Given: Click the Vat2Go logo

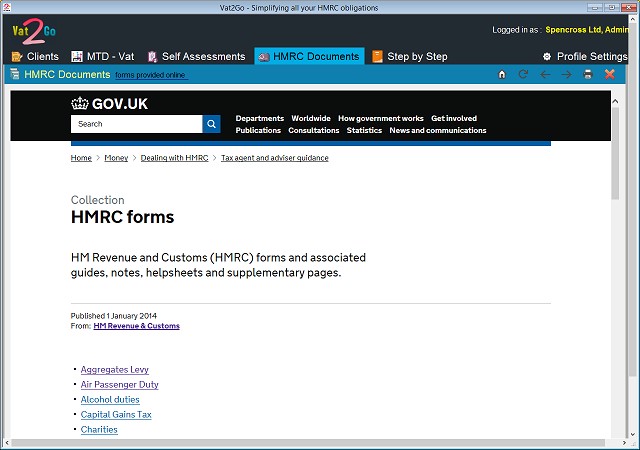Looking at the screenshot, I should pyautogui.click(x=34, y=31).
